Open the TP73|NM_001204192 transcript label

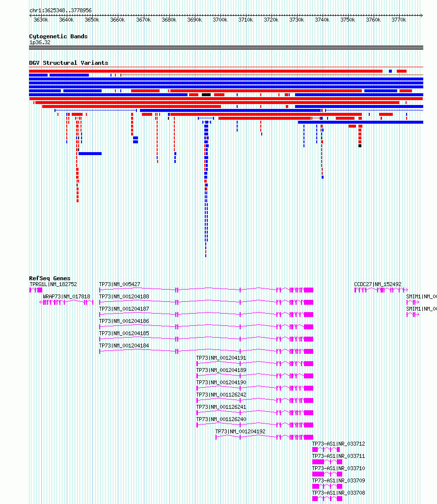tap(240, 432)
